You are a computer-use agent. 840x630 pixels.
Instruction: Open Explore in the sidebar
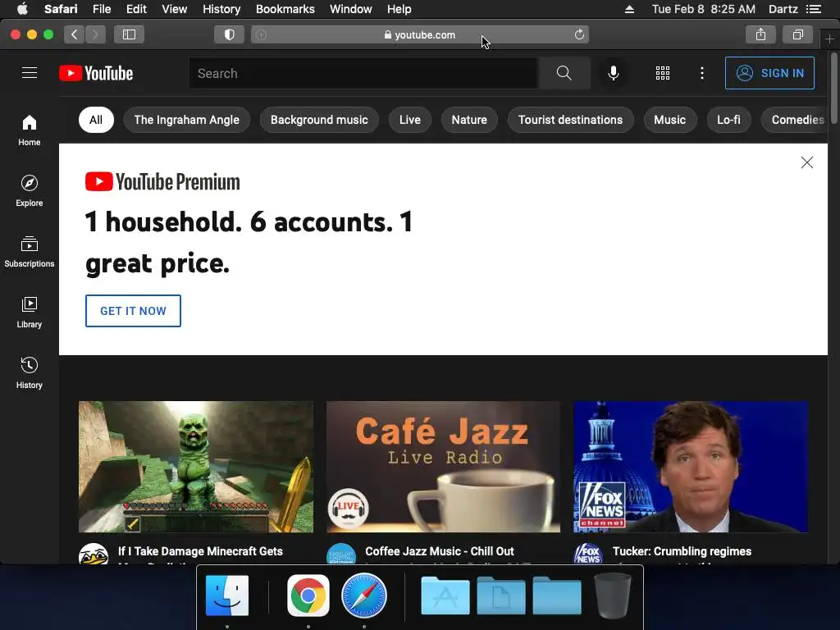pos(30,190)
